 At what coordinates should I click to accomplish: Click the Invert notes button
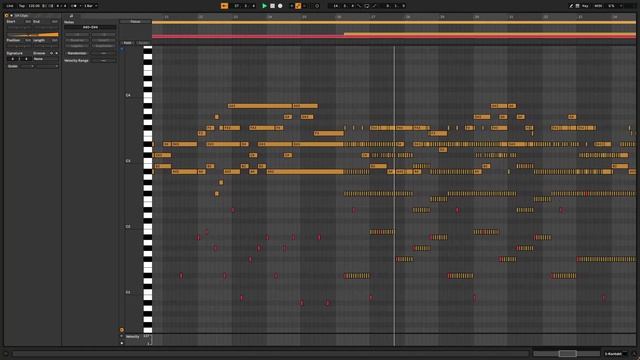click(x=103, y=40)
